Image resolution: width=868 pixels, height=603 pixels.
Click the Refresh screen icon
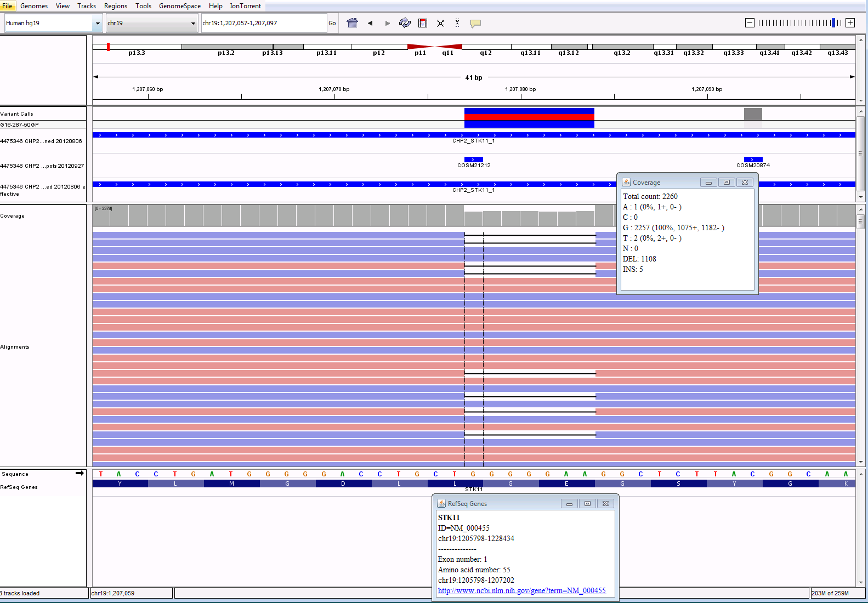pos(405,23)
